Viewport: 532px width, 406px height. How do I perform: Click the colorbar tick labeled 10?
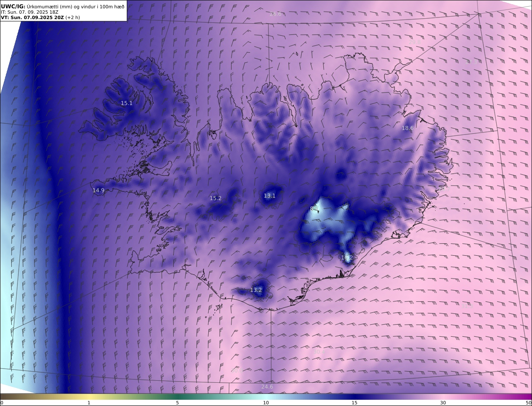266,403
